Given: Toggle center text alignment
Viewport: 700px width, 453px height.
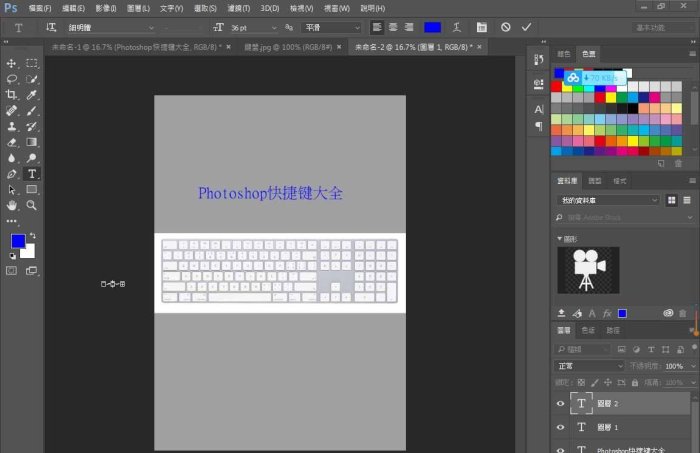Looking at the screenshot, I should point(393,27).
